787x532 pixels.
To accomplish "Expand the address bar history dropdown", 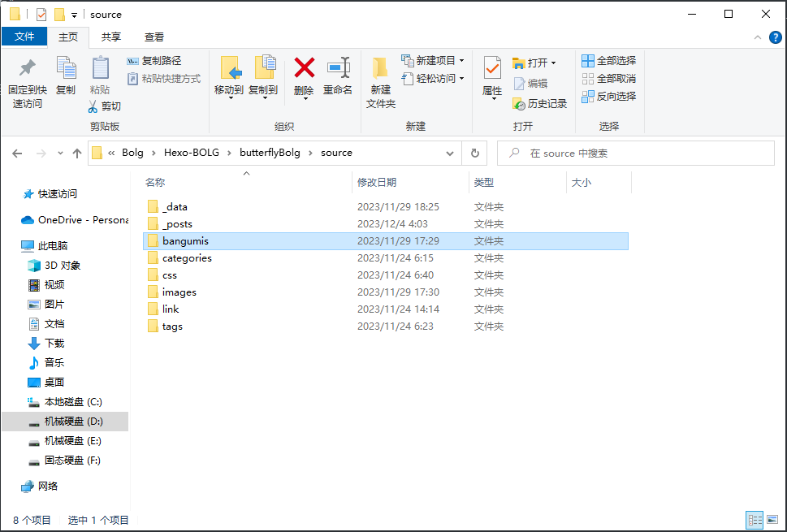I will [x=450, y=153].
